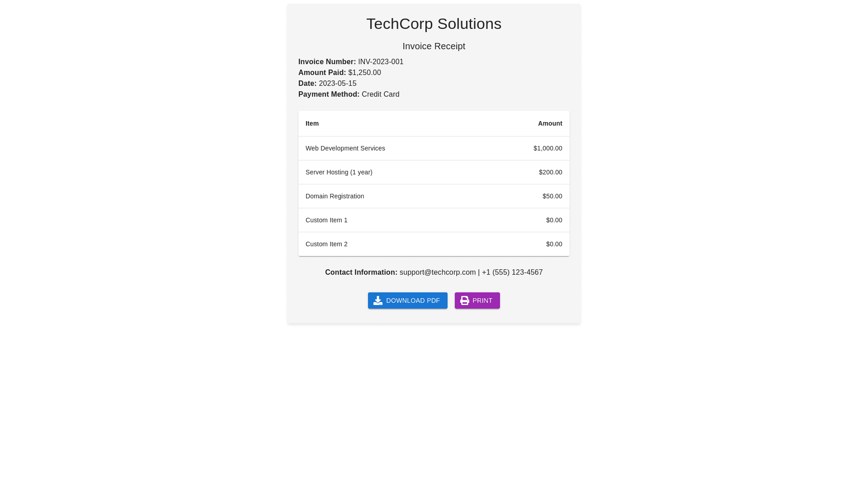Screen dimensions: 868x488
Task: Click the download icon in Download PDF
Action: tap(378, 300)
